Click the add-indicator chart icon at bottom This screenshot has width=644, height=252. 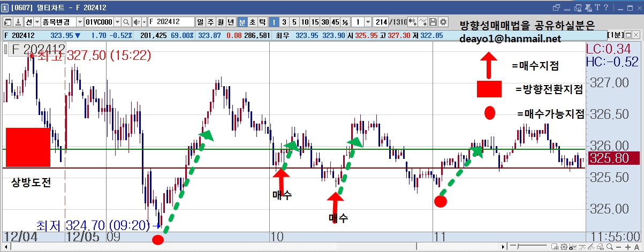click(x=572, y=247)
